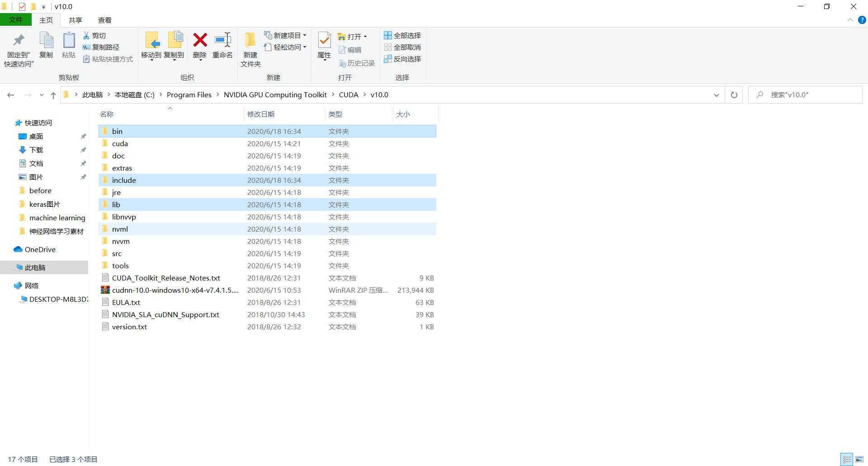Select the lib folder

pos(267,204)
